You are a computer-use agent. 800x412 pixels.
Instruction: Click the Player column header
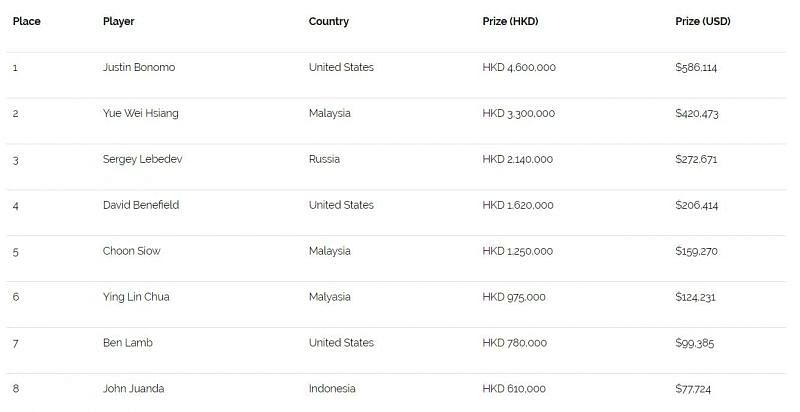(x=118, y=21)
